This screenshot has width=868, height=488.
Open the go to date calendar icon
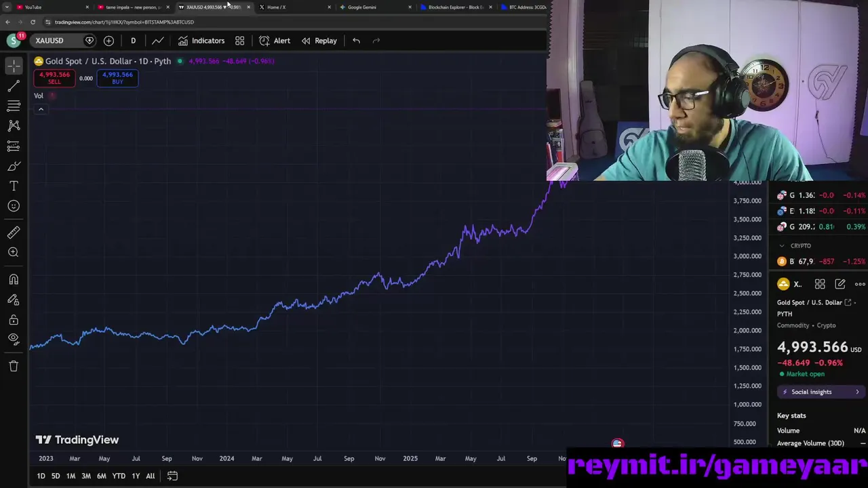click(172, 476)
